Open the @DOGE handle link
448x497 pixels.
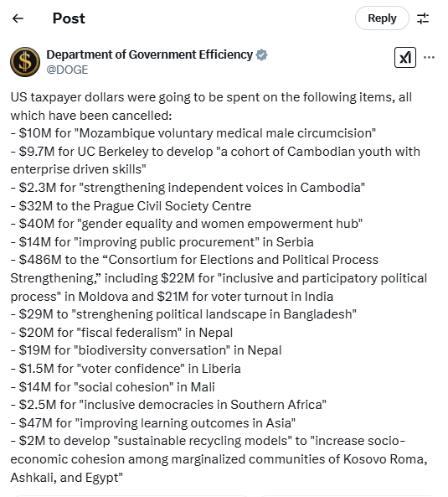(x=67, y=70)
